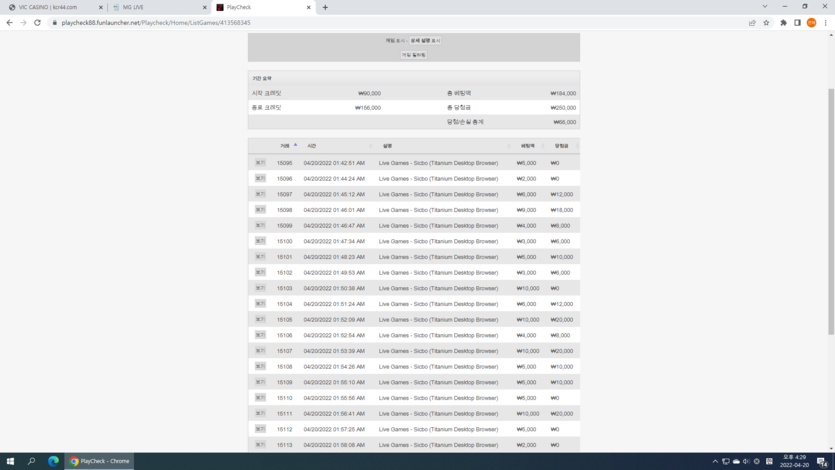The image size is (835, 470).
Task: Click the share page icon in the address bar
Action: point(752,23)
